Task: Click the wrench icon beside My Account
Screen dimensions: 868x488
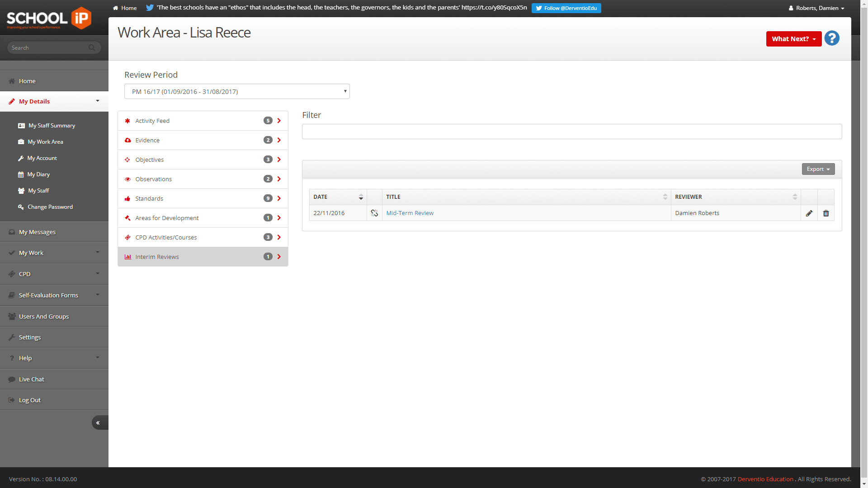Action: 21,158
